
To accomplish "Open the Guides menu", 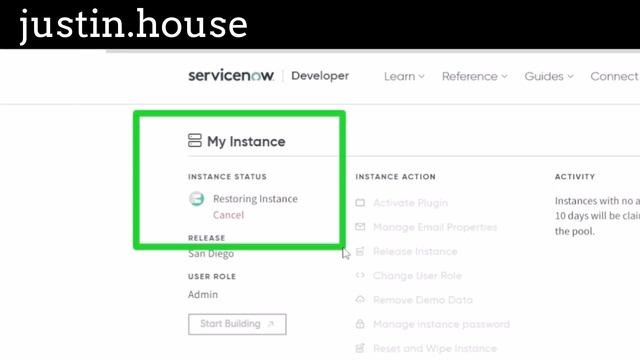I will click(x=544, y=76).
